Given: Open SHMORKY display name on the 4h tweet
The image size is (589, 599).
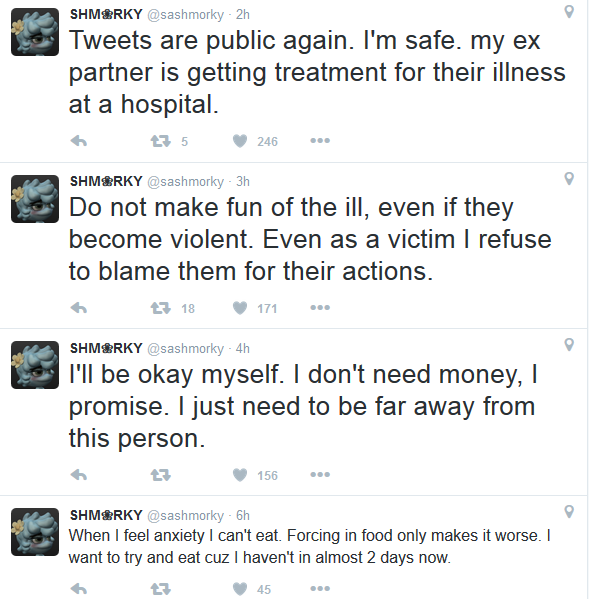Looking at the screenshot, I should 106,348.
